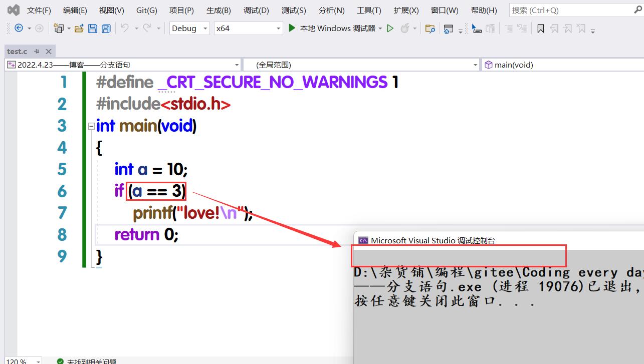644x364 pixels.
Task: Click the redo arrow icon
Action: coord(147,28)
